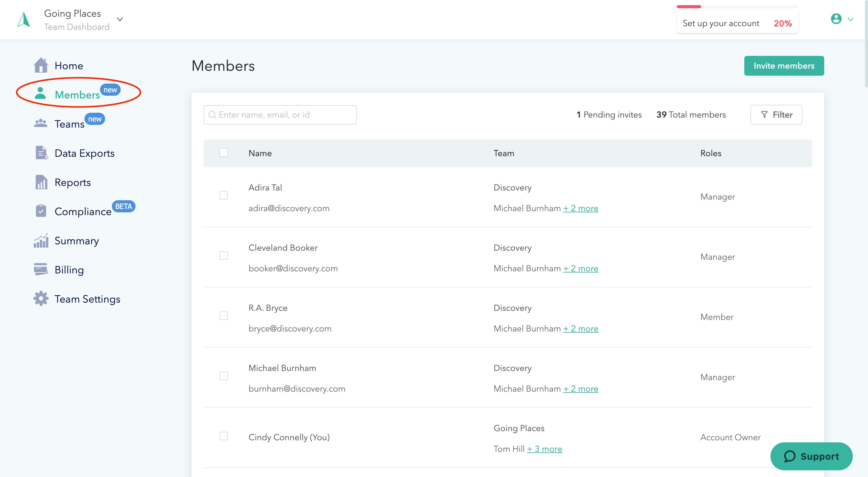Click the BETA badge beside Compliance
The width and height of the screenshot is (868, 477).
(123, 206)
